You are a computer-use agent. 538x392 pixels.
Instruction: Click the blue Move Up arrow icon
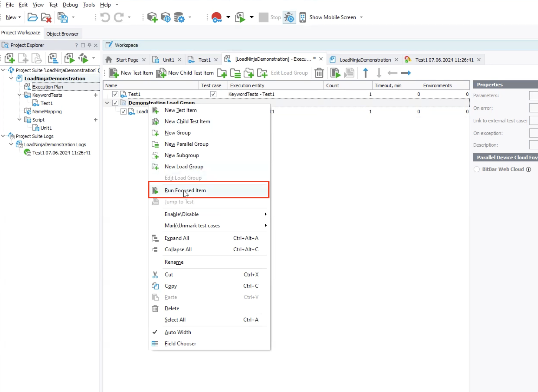[x=365, y=73]
